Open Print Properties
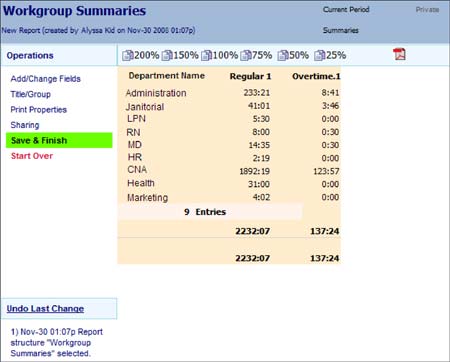450x362 pixels. (x=39, y=110)
